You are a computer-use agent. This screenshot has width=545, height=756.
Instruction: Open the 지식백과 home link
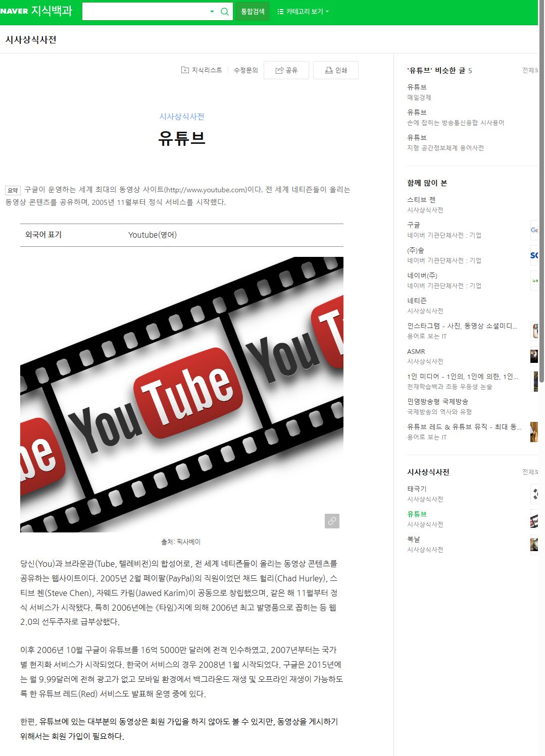point(52,11)
